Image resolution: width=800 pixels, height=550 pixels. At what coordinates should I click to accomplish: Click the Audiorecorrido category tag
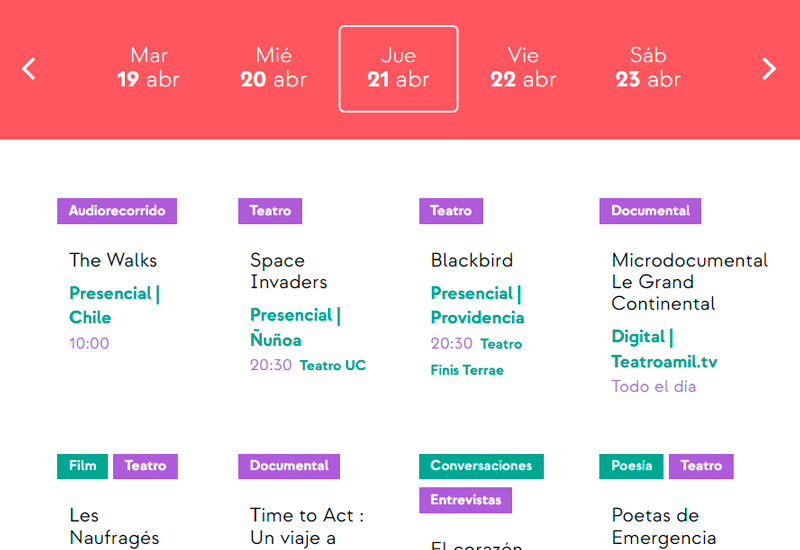[117, 211]
